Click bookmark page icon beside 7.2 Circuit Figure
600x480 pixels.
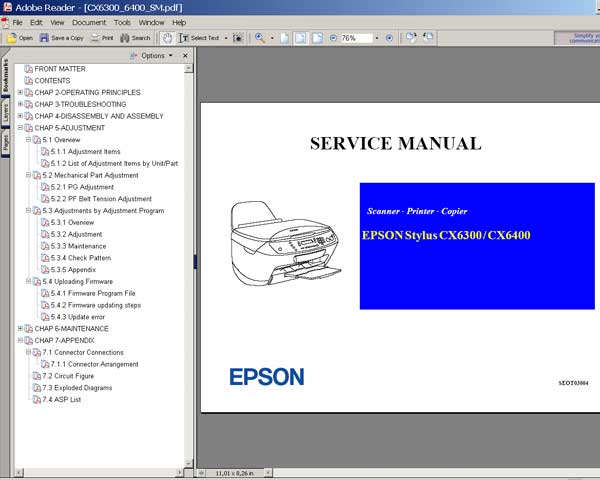pyautogui.click(x=37, y=376)
